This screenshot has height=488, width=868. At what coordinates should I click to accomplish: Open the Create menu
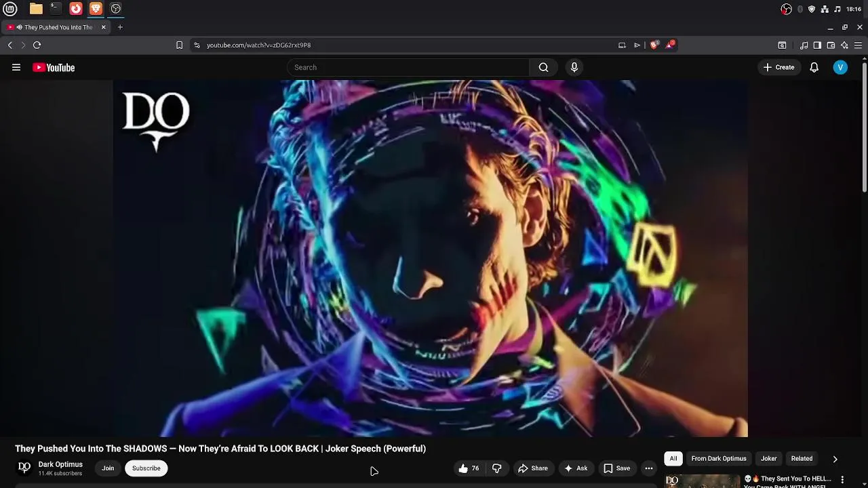(778, 67)
